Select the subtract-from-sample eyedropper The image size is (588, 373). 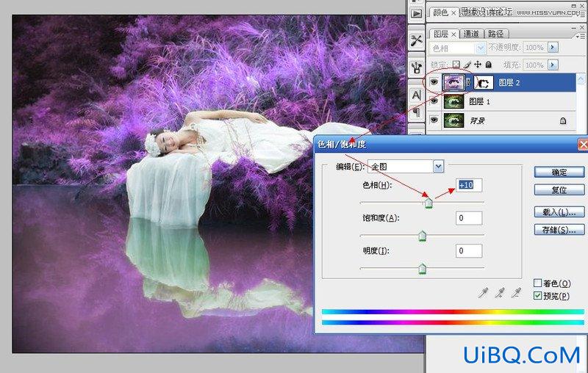point(517,292)
